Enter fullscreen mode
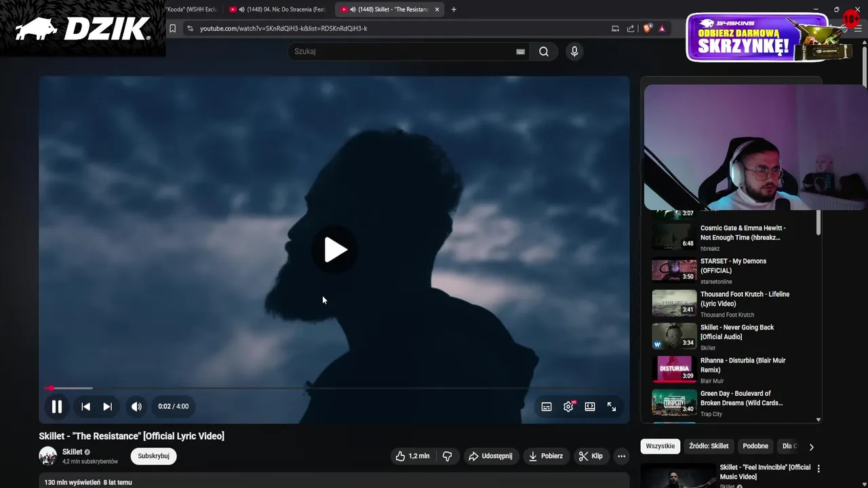 point(612,407)
